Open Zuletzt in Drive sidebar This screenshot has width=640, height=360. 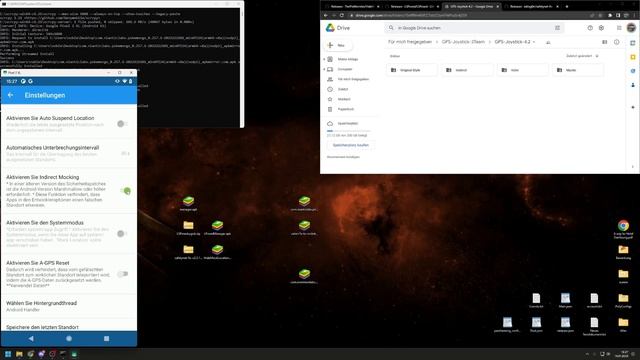pos(343,89)
